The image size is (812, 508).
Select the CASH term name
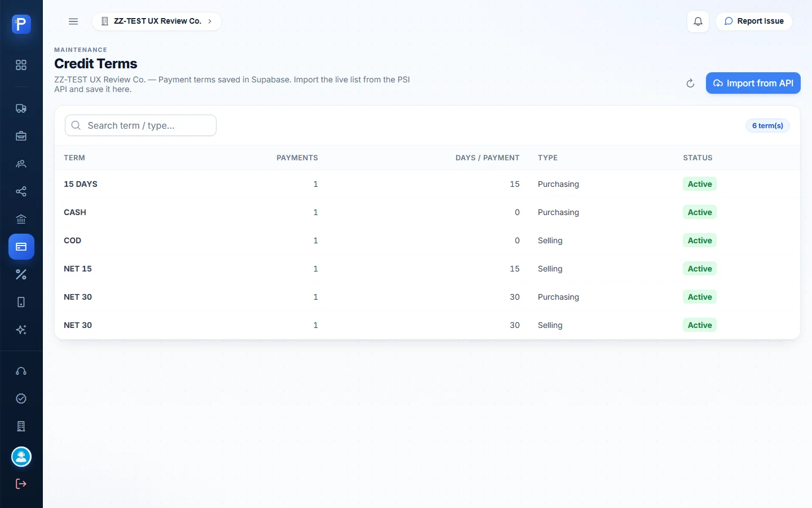coord(75,212)
